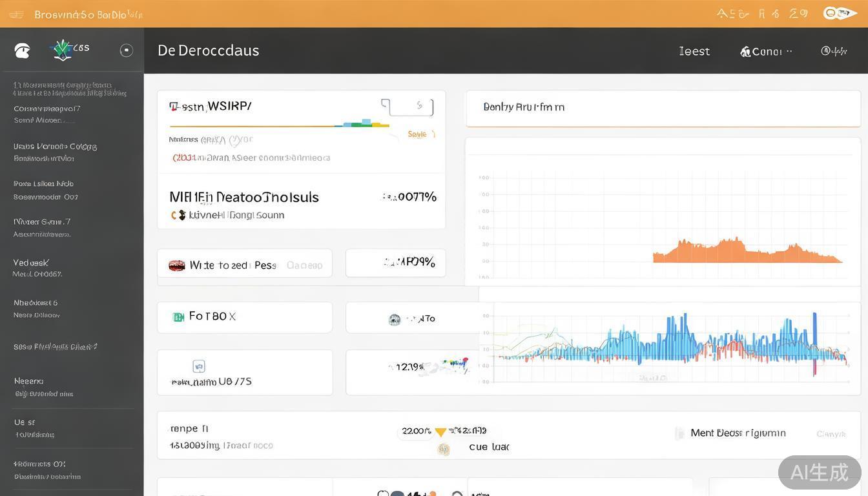This screenshot has height=496, width=868.
Task: Toggle the circular radio button in sidebar header
Action: point(127,50)
